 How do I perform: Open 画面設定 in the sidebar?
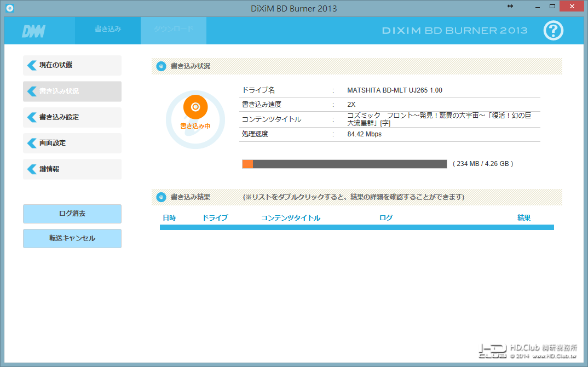pyautogui.click(x=72, y=143)
